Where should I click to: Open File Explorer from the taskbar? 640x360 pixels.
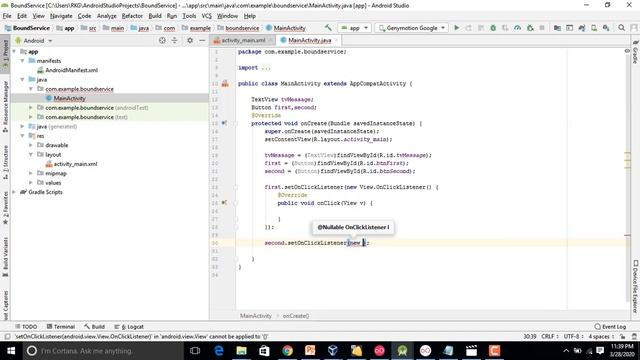(241, 351)
